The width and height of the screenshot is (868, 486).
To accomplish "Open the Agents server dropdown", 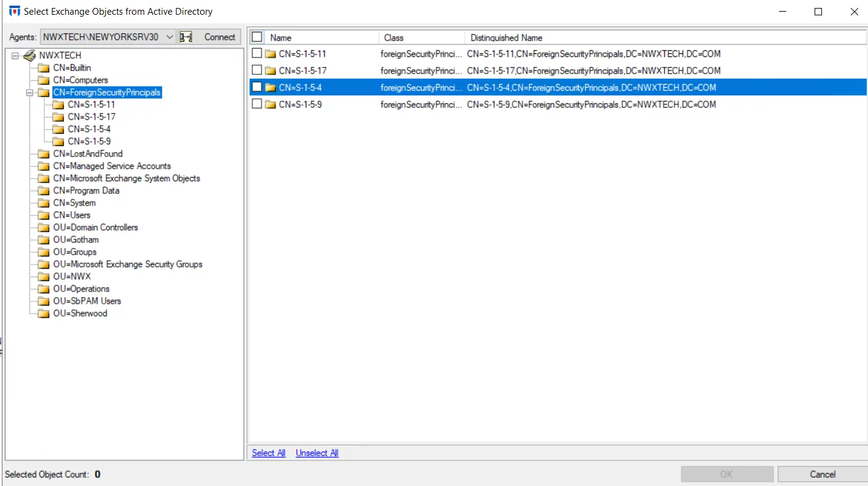I will click(x=169, y=37).
